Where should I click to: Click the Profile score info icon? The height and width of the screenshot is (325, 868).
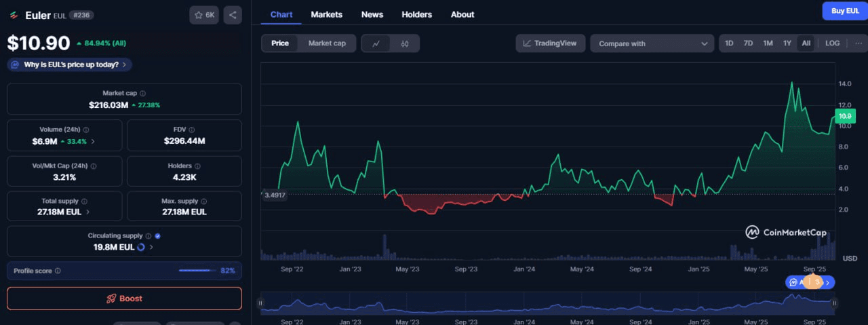tap(58, 271)
